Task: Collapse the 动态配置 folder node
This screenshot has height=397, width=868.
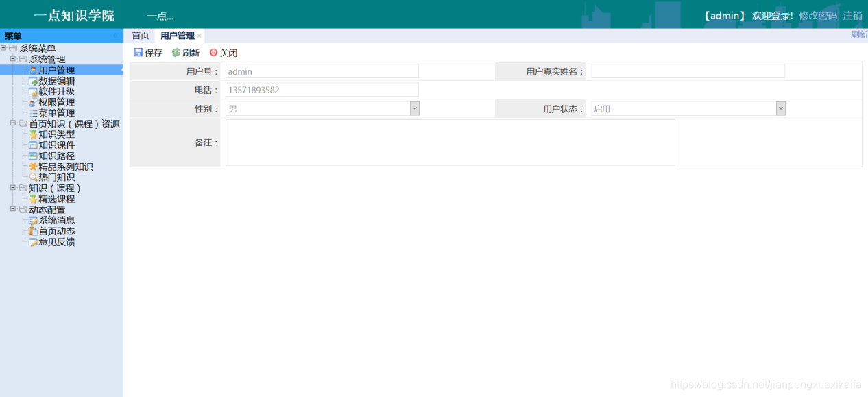Action: 13,209
